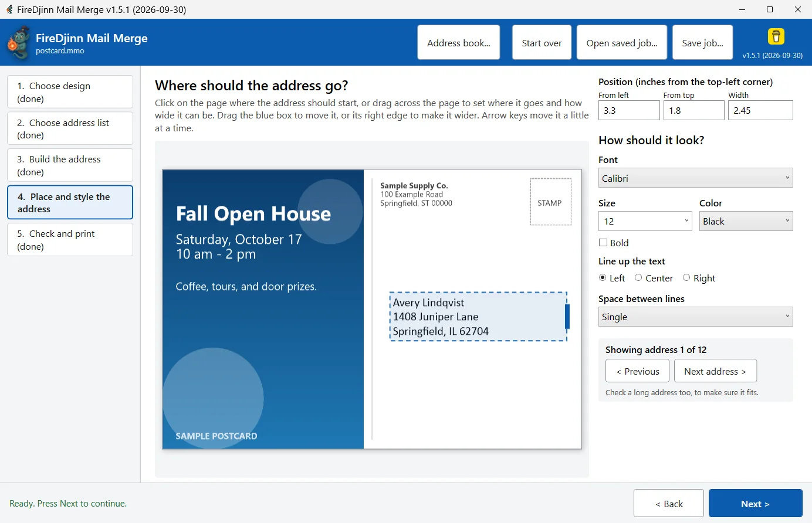The height and width of the screenshot is (523, 812).
Task: Go to step 3 Build the address
Action: pos(70,165)
